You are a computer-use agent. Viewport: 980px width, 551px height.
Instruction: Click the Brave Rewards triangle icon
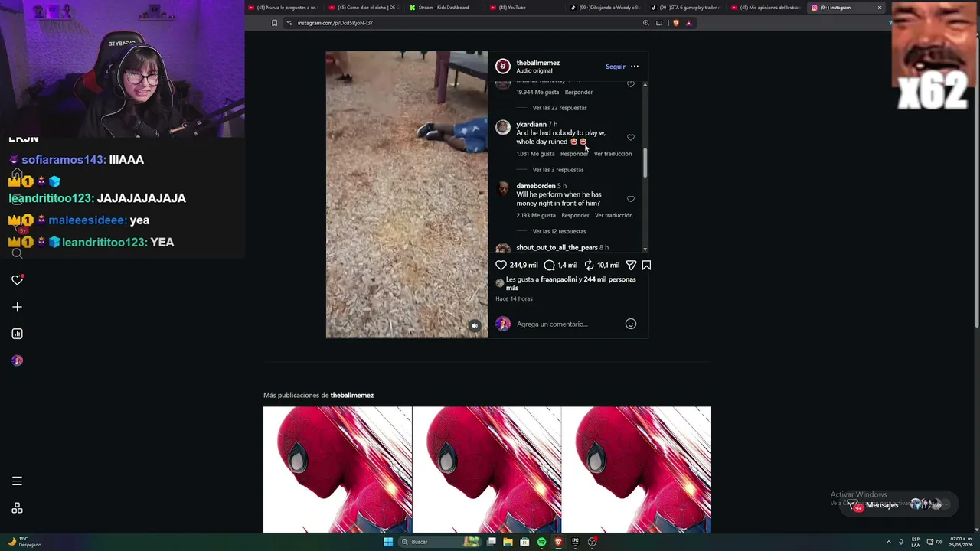pos(688,23)
